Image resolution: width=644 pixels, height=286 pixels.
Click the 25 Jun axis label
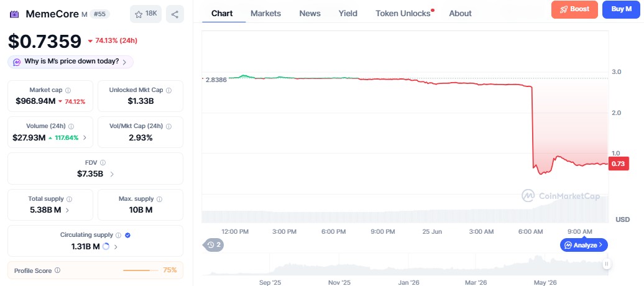432,232
